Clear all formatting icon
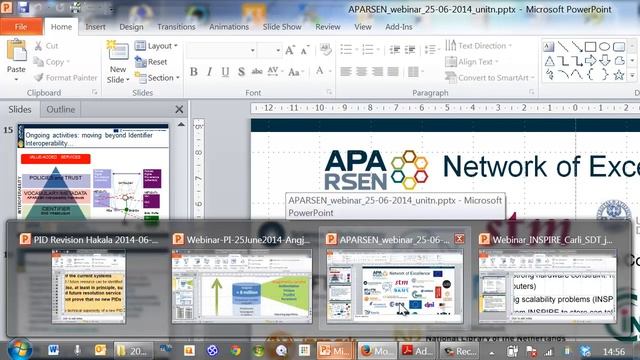The image size is (640, 360). (x=326, y=50)
